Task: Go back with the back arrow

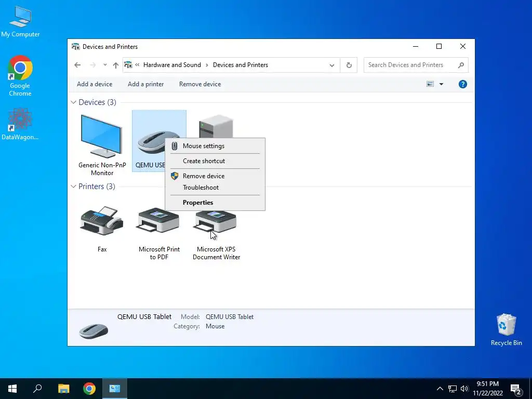Action: [77, 65]
